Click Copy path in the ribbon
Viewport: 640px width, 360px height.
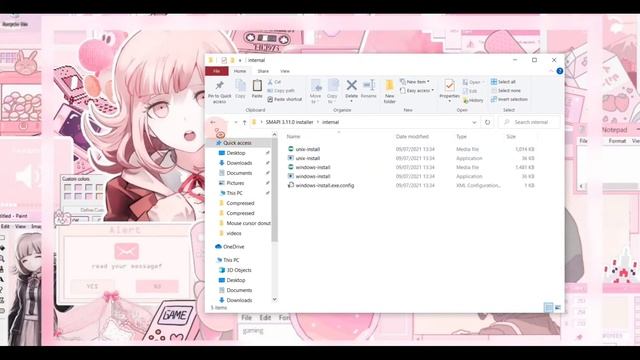[x=281, y=91]
